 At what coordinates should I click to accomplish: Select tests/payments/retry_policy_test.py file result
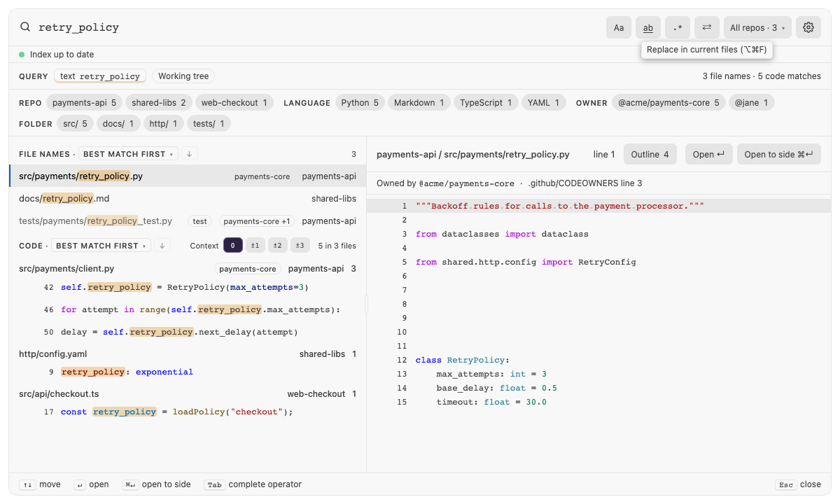pyautogui.click(x=188, y=221)
